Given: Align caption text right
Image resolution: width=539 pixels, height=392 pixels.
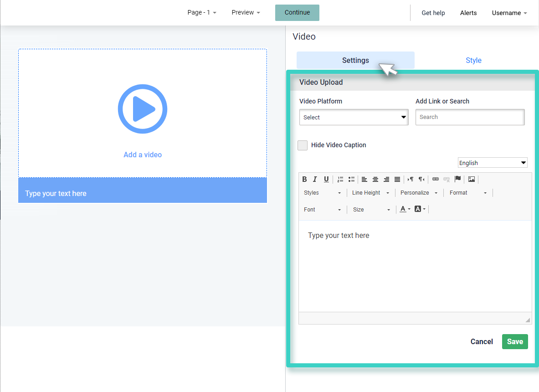Looking at the screenshot, I should [x=386, y=179].
